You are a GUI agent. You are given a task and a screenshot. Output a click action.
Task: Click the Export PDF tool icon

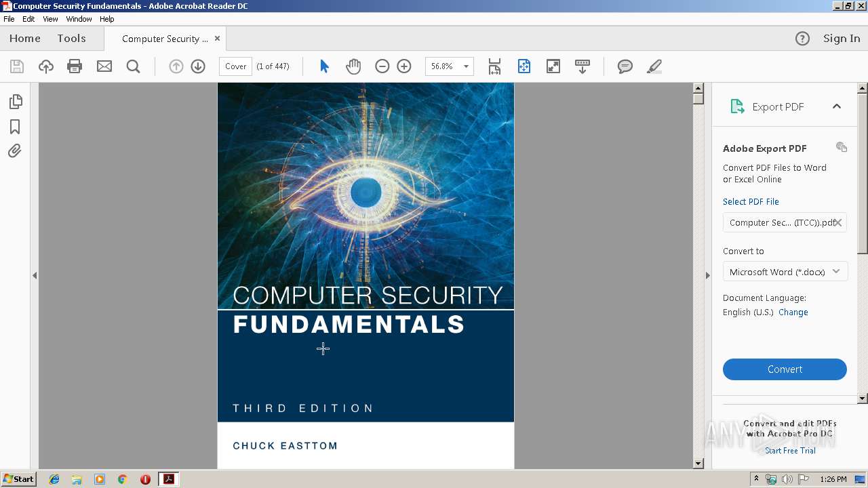pos(737,106)
